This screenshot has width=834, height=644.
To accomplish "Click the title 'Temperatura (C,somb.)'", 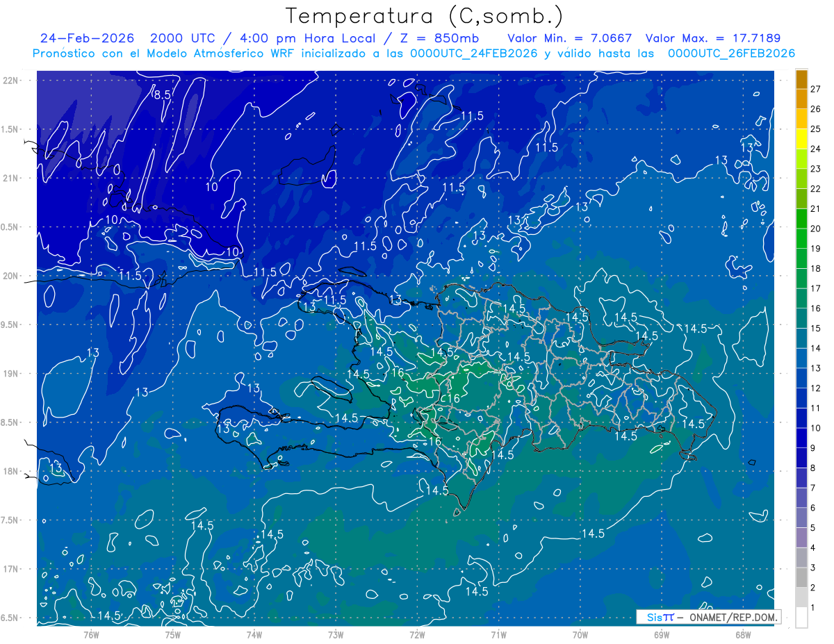I will click(x=424, y=17).
